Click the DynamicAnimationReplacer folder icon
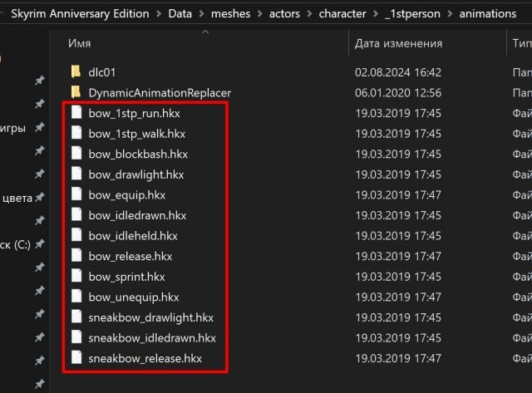This screenshot has width=532, height=393. pos(76,92)
